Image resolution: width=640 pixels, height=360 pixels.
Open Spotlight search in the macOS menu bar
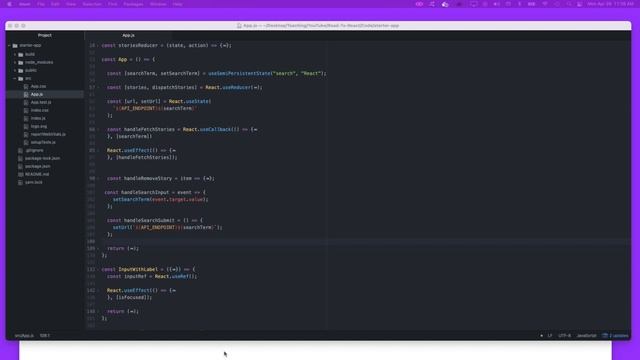(x=569, y=4)
